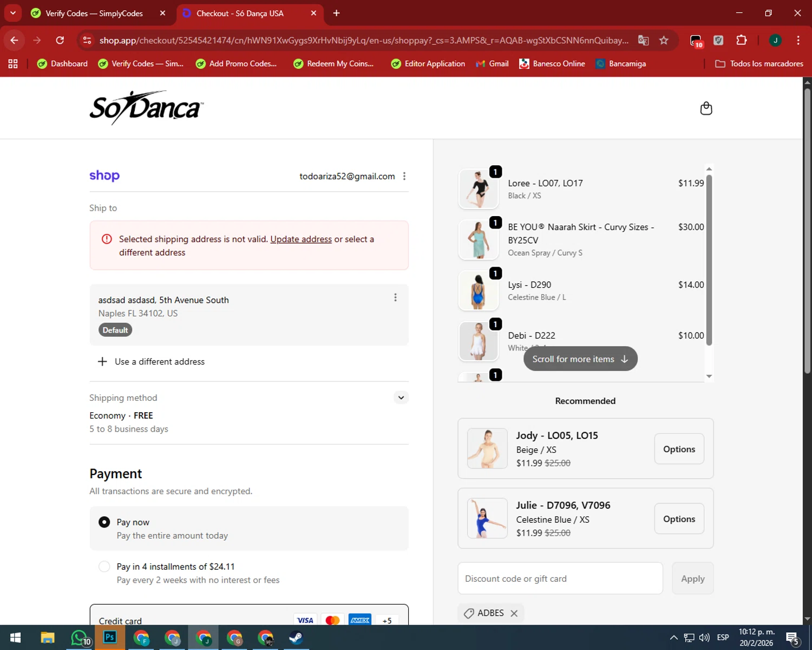This screenshot has height=650, width=812.
Task: Show hidden system tray icons
Action: coord(673,638)
